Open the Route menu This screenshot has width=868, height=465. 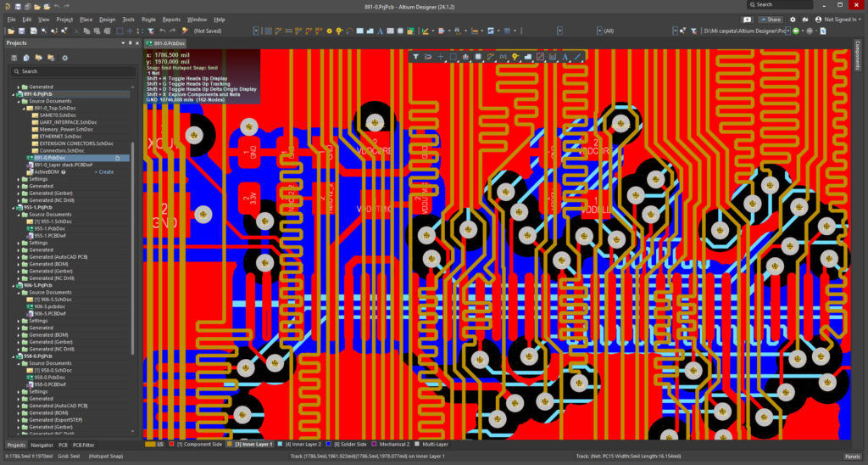(x=148, y=19)
